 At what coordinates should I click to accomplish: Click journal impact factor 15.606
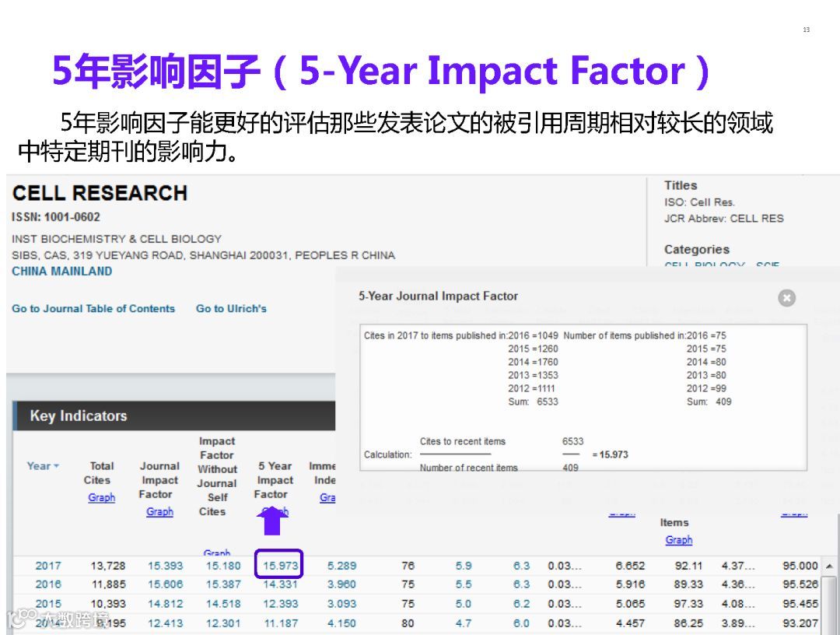[x=165, y=584]
